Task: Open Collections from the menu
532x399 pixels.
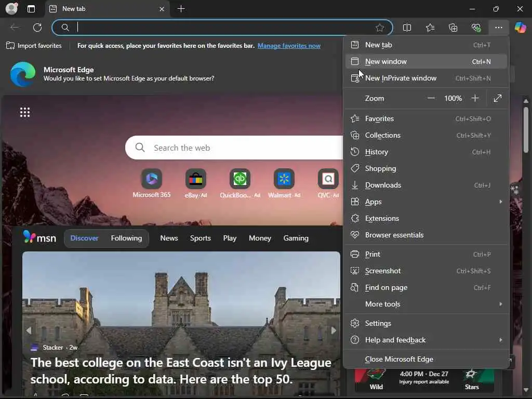Action: pyautogui.click(x=426, y=136)
